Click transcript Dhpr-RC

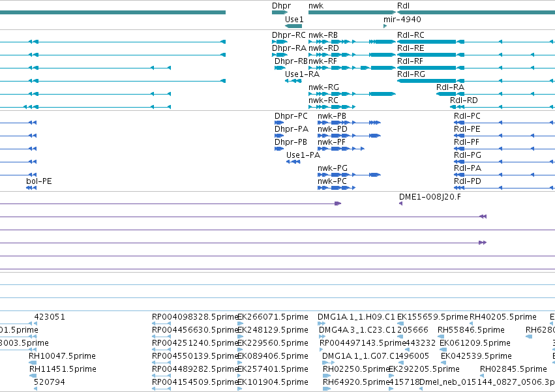pyautogui.click(x=280, y=42)
